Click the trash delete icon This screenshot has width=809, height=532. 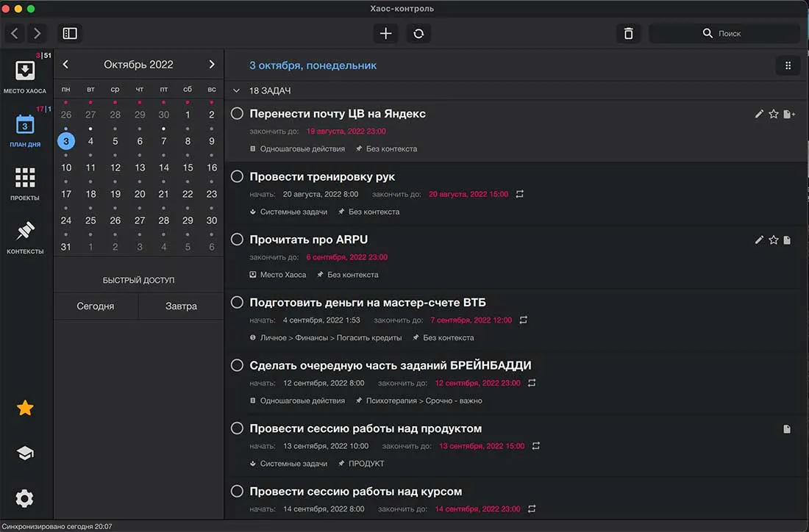pyautogui.click(x=628, y=33)
